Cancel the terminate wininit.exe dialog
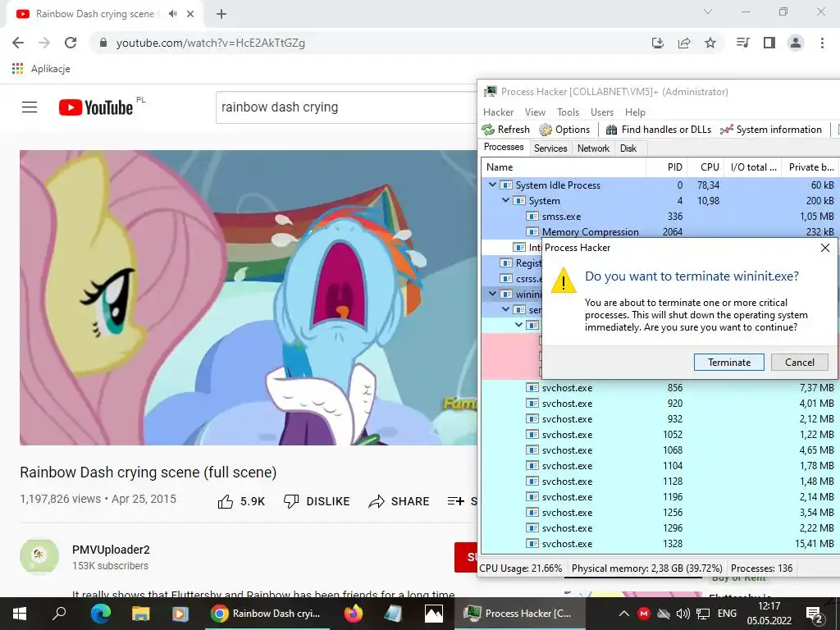The width and height of the screenshot is (840, 630). (799, 362)
